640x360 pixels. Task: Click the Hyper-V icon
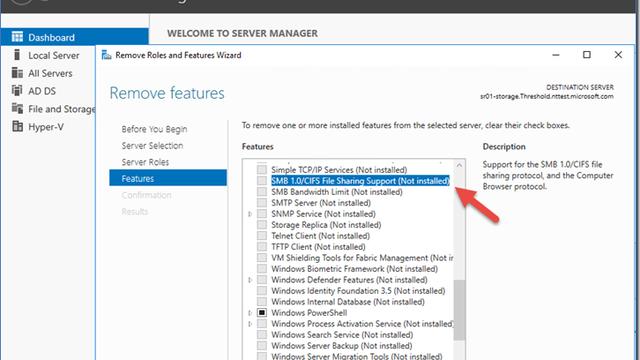(17, 126)
